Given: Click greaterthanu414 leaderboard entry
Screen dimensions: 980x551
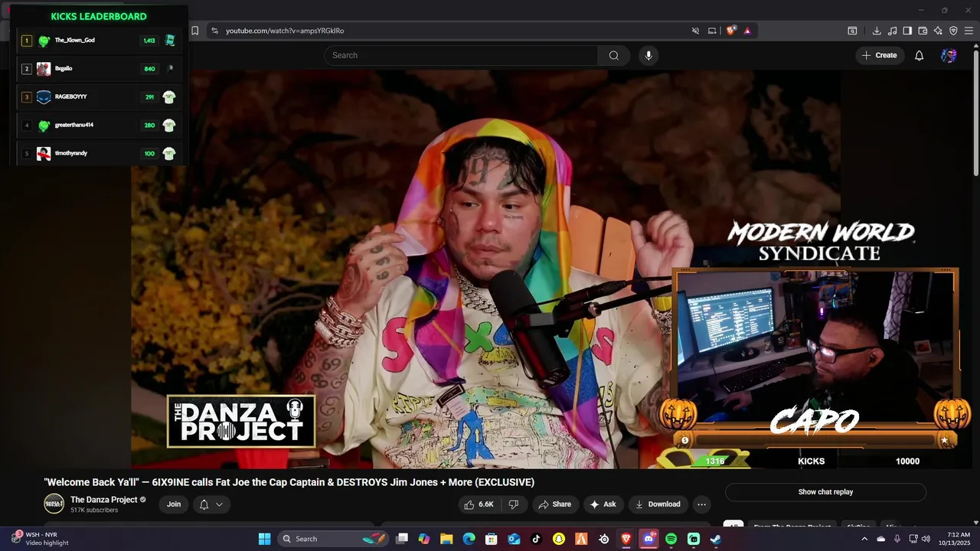Looking at the screenshot, I should pyautogui.click(x=100, y=126).
